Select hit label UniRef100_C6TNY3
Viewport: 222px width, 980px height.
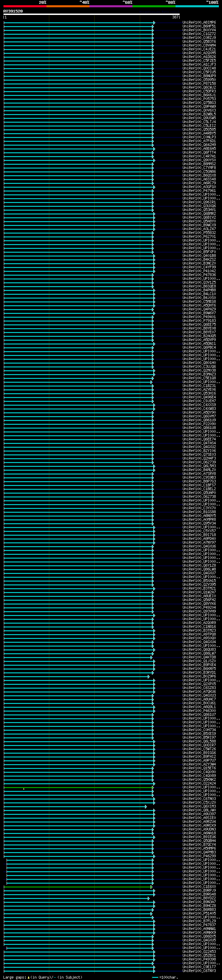[x=199, y=971]
